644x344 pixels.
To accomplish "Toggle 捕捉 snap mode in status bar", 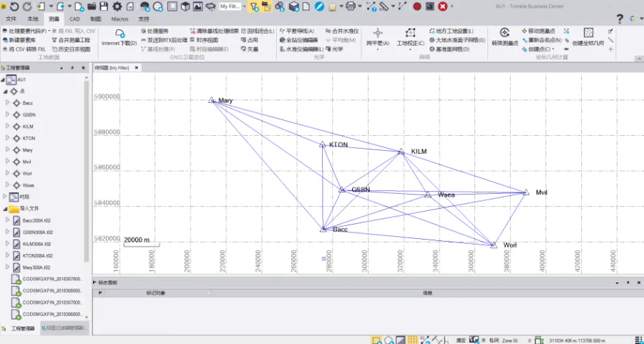I will point(461,340).
